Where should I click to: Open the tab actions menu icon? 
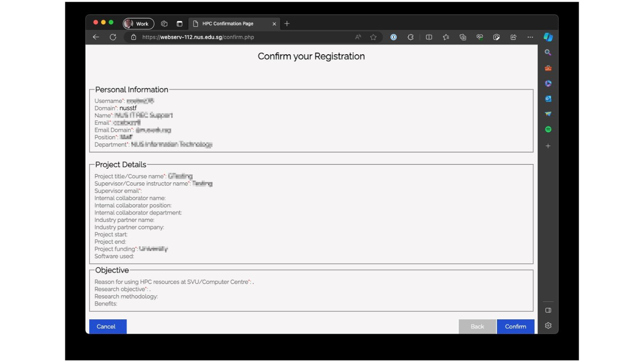pos(179,23)
